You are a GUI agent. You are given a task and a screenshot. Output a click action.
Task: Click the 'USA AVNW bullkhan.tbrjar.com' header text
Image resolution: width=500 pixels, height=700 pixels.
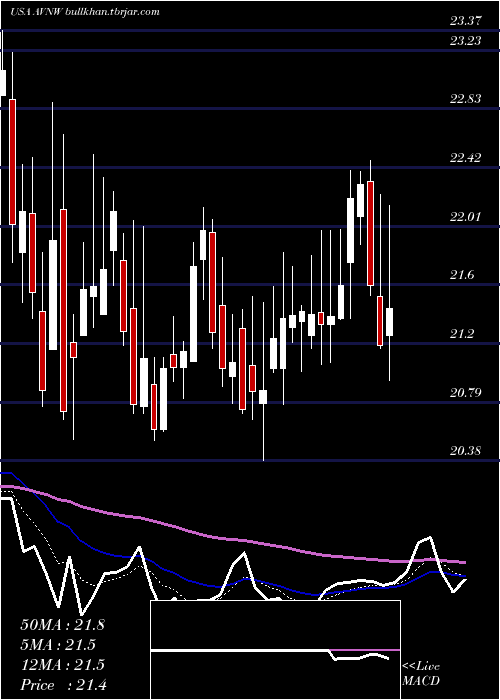click(85, 12)
